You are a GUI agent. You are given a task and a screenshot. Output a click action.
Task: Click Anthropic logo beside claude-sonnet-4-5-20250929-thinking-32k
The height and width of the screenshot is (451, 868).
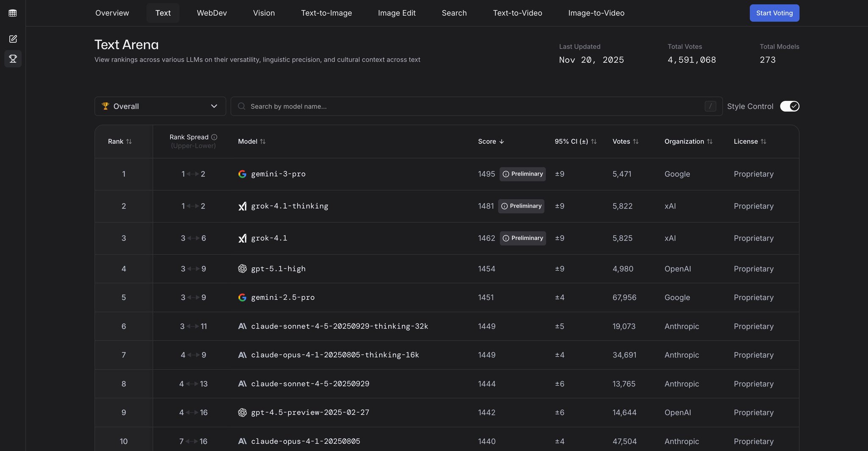pyautogui.click(x=242, y=326)
